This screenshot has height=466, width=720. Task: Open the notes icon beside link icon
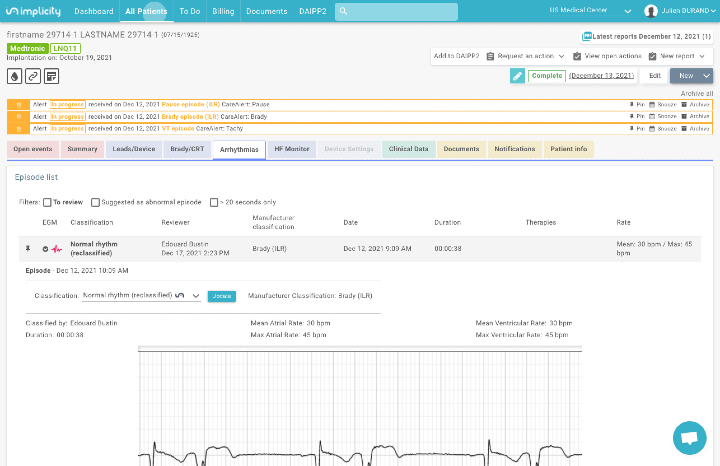51,76
